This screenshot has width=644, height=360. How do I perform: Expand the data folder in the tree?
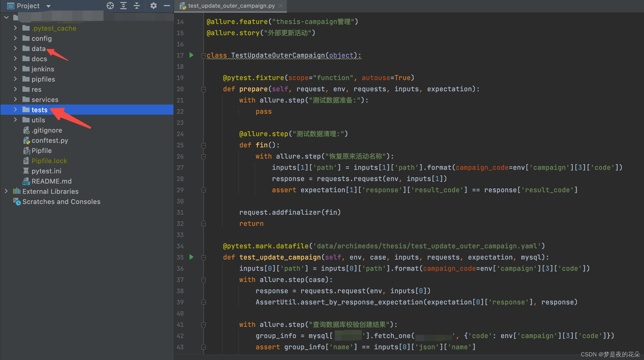tap(15, 48)
